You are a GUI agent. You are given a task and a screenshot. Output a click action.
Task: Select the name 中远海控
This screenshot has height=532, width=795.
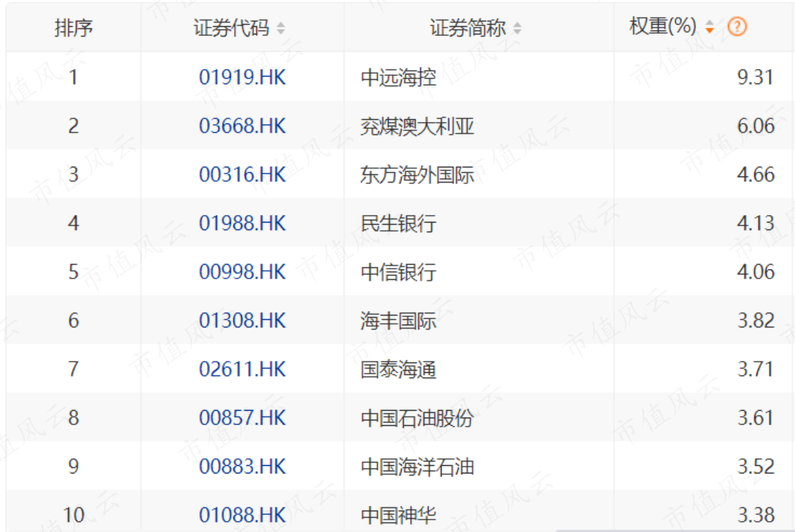coord(398,78)
